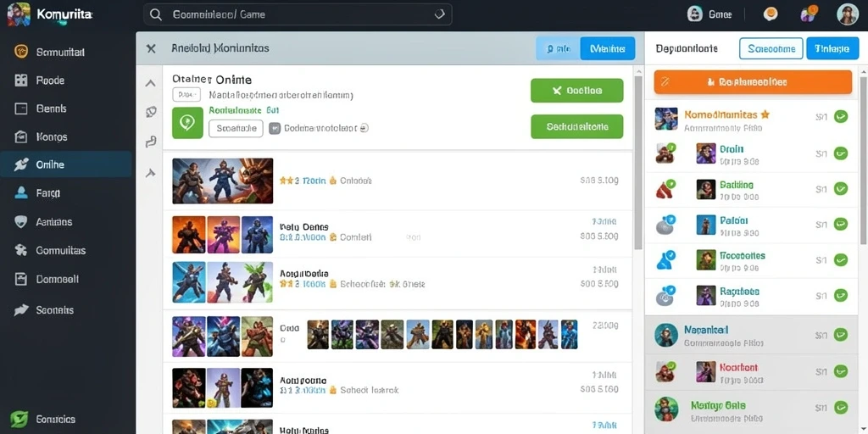Click the Aentatas shield icon
The height and width of the screenshot is (434, 868).
[21, 222]
